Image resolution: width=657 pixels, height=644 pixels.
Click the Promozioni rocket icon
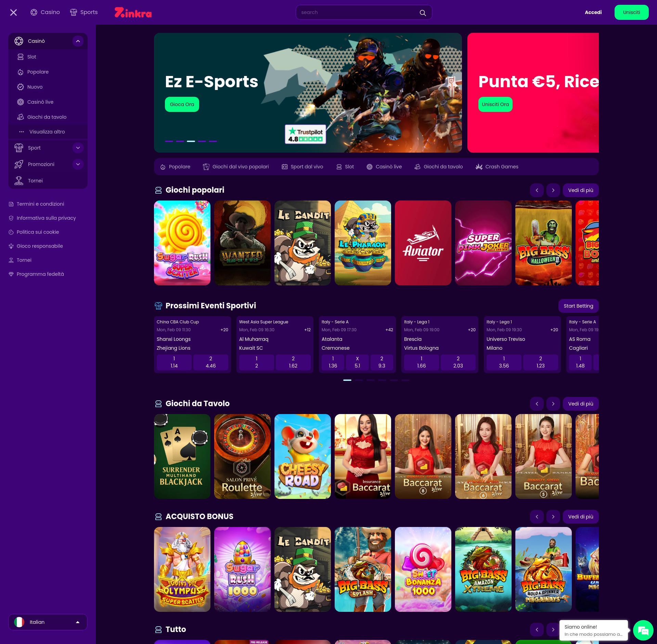point(19,164)
